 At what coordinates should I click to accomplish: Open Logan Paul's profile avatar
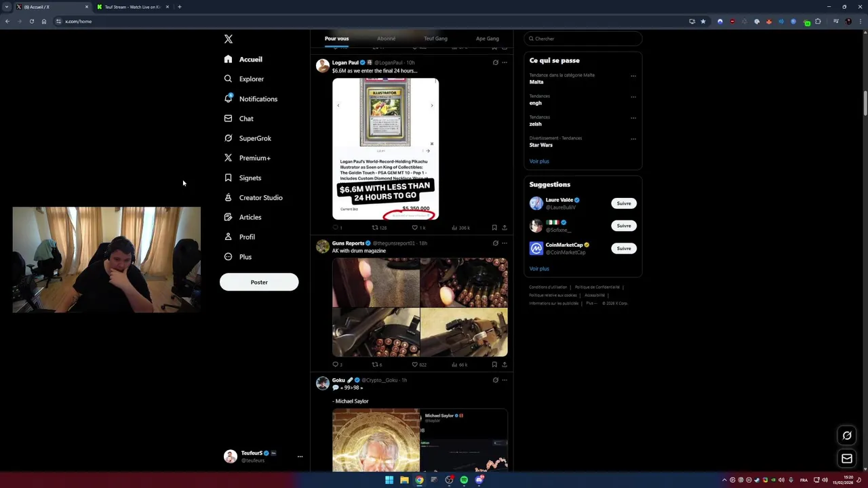[x=323, y=66]
